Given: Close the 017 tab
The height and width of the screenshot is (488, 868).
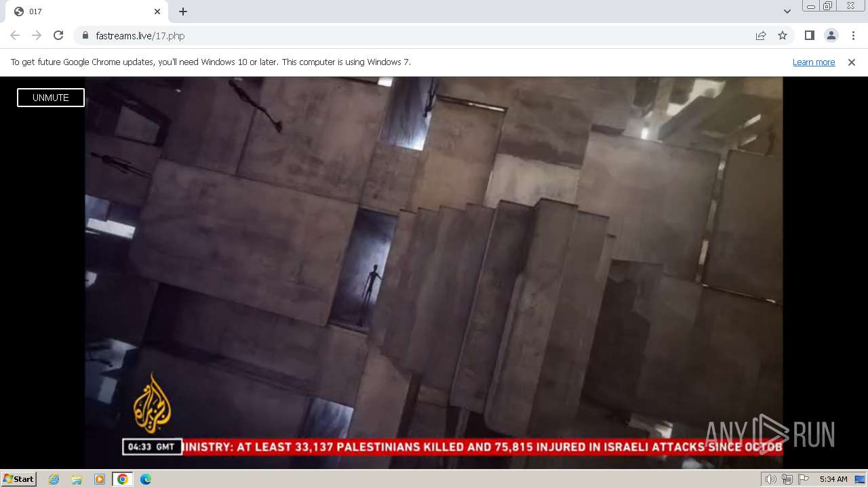Looking at the screenshot, I should tap(157, 12).
